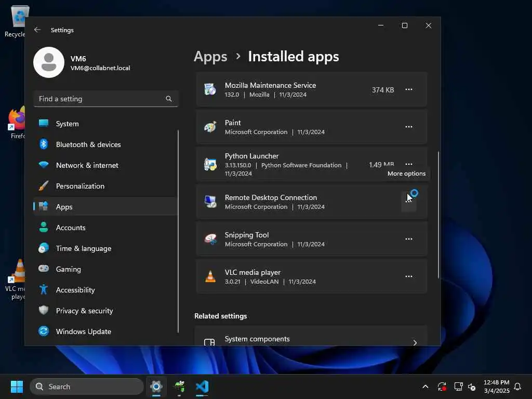Screen dimensions: 532x399
Task: Open Privacy & security category
Action: [105, 311]
